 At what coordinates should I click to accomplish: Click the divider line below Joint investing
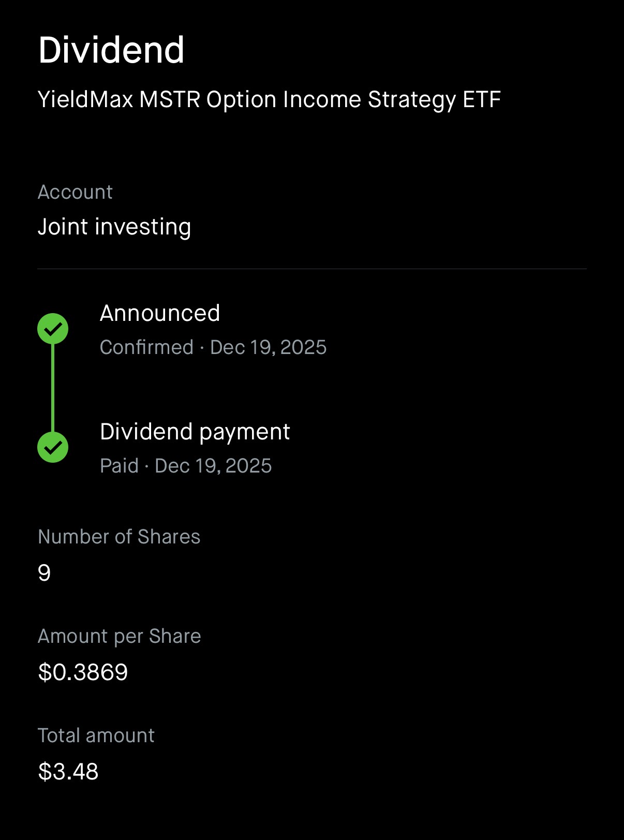312,269
